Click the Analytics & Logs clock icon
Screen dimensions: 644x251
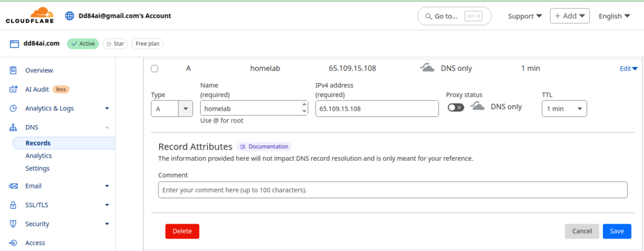click(13, 108)
